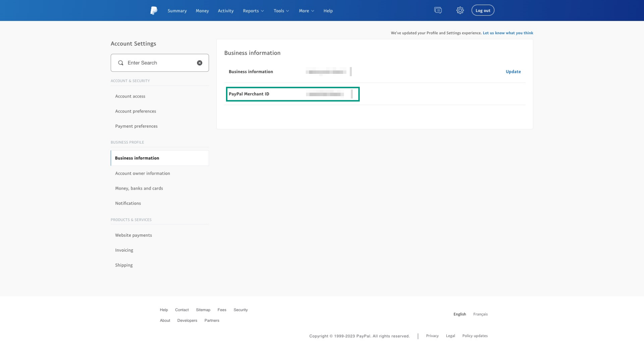Screen dimensions: 644x359
Task: Select Payment preferences in the sidebar
Action: coord(136,126)
